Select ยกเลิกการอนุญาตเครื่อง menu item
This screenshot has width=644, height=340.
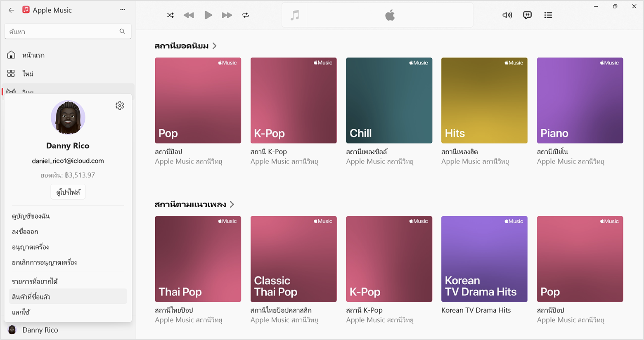68,262
